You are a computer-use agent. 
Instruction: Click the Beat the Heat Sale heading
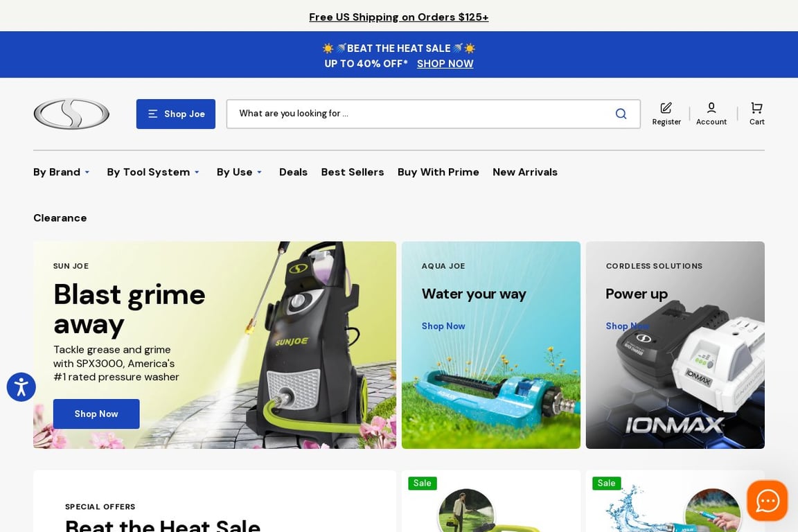(163, 525)
